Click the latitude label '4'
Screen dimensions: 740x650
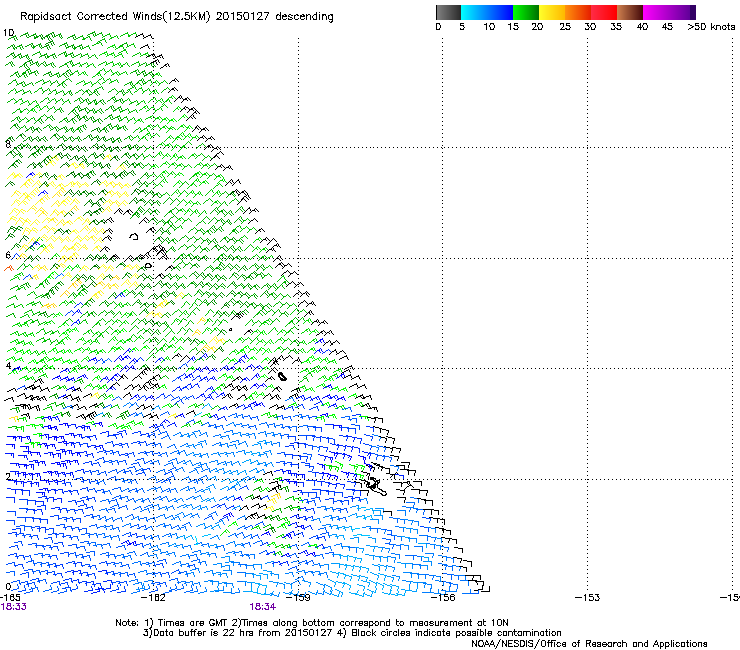(x=8, y=365)
